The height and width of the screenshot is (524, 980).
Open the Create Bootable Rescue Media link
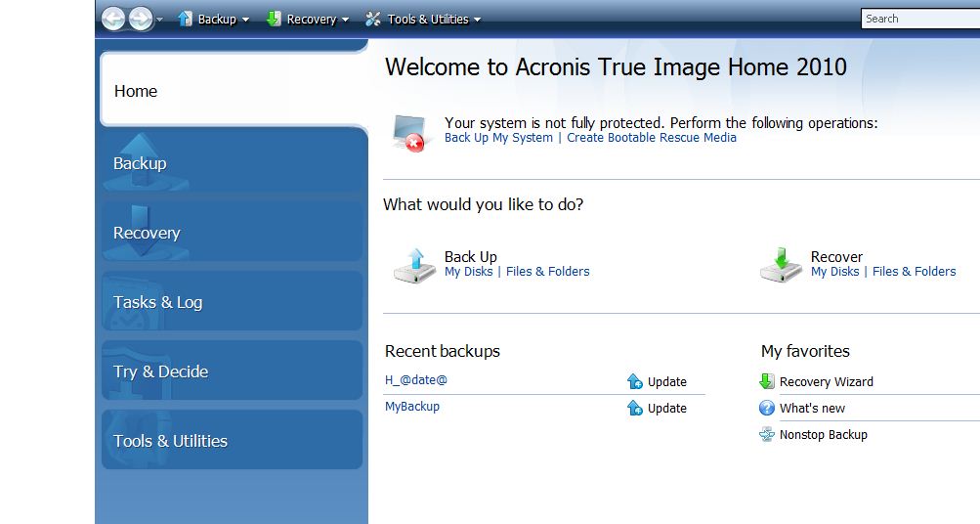[652, 138]
